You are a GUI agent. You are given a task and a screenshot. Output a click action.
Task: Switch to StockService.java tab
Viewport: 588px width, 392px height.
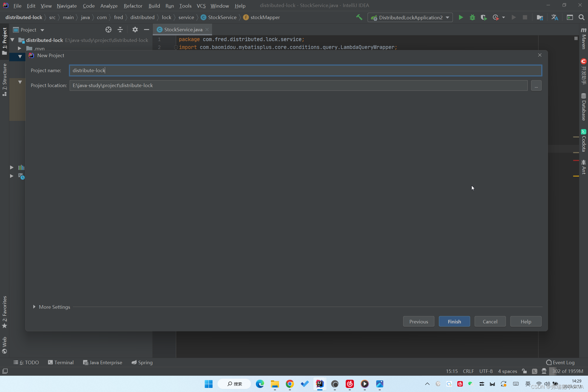pos(183,30)
